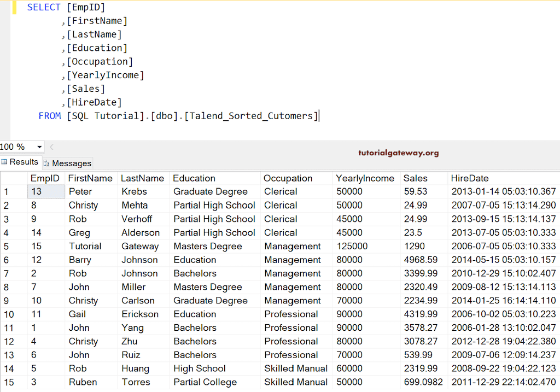Click the Messages tab page icon
The height and width of the screenshot is (392, 560).
[46, 163]
